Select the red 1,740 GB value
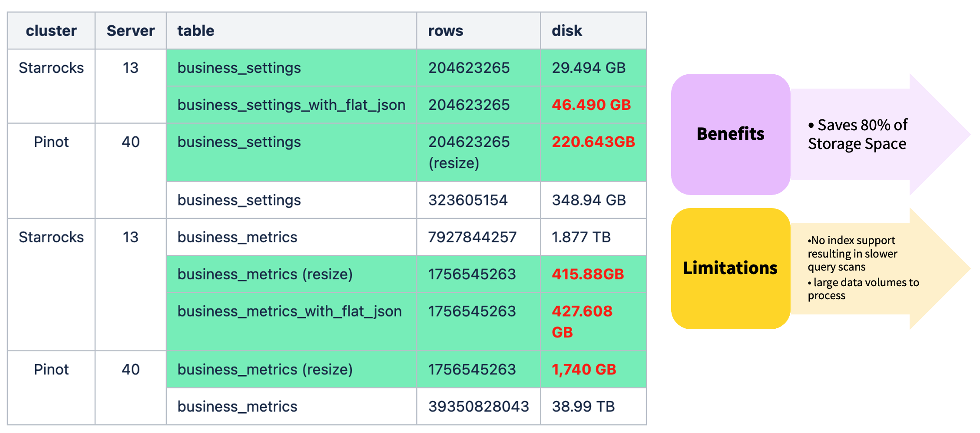 pyautogui.click(x=584, y=370)
